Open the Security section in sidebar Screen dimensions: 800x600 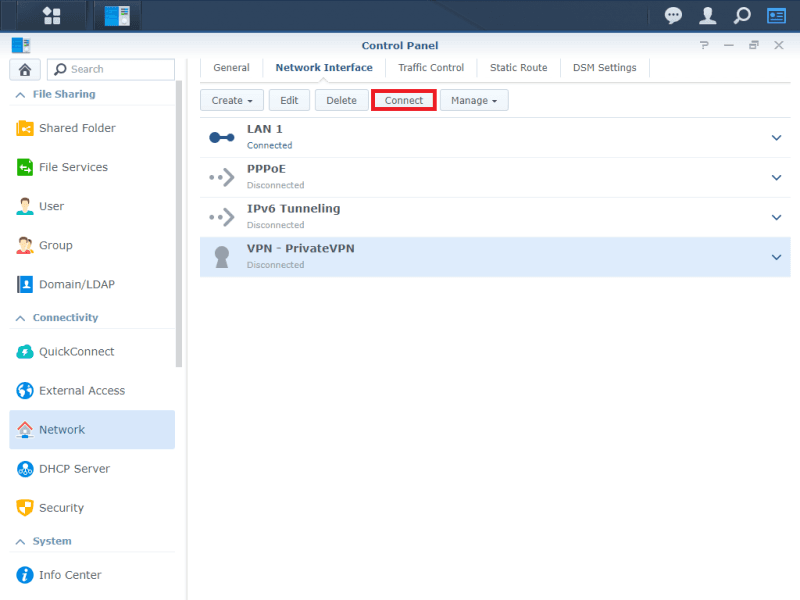tap(61, 508)
